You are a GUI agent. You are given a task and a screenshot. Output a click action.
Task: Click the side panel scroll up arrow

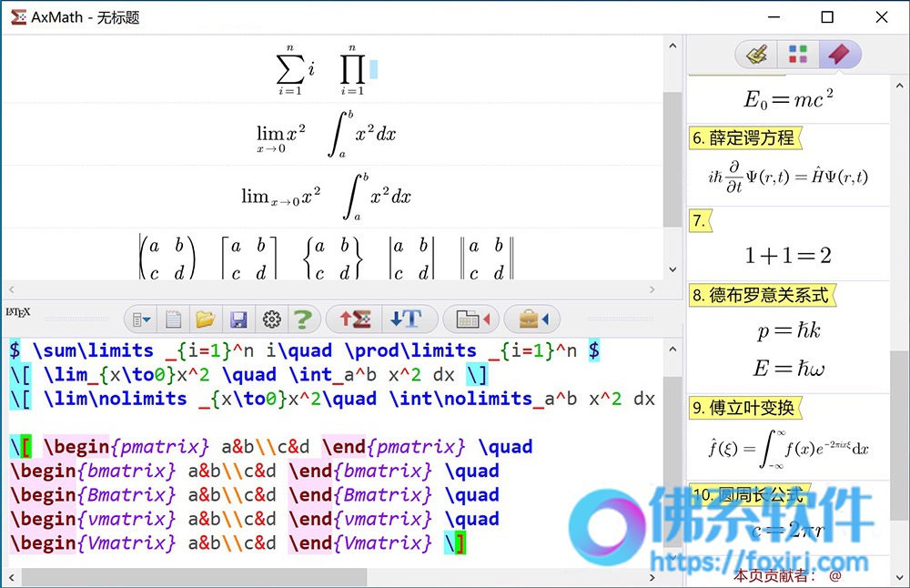click(x=900, y=86)
